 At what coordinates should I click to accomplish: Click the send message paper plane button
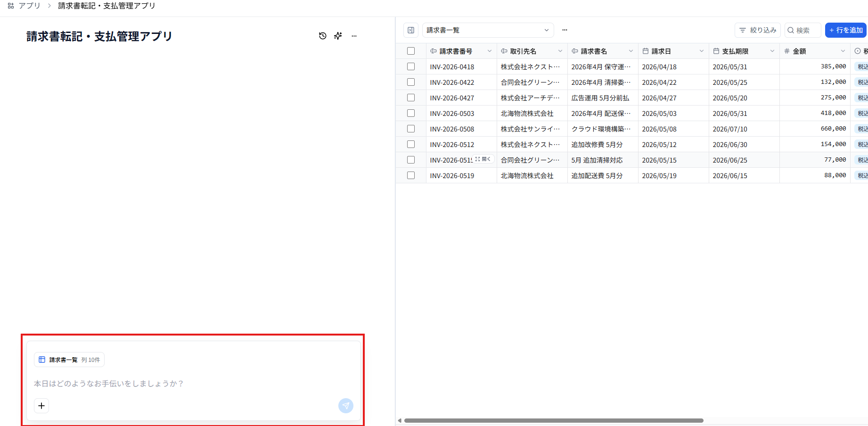pos(346,406)
